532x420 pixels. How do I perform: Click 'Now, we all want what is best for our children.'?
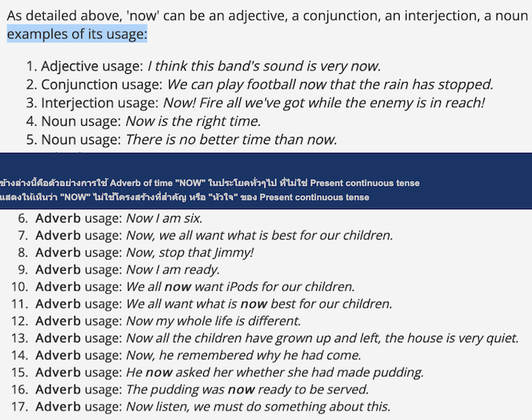[x=259, y=235]
